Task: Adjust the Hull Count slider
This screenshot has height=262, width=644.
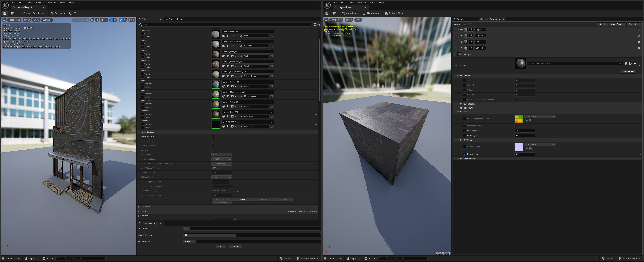Action: tap(252, 229)
